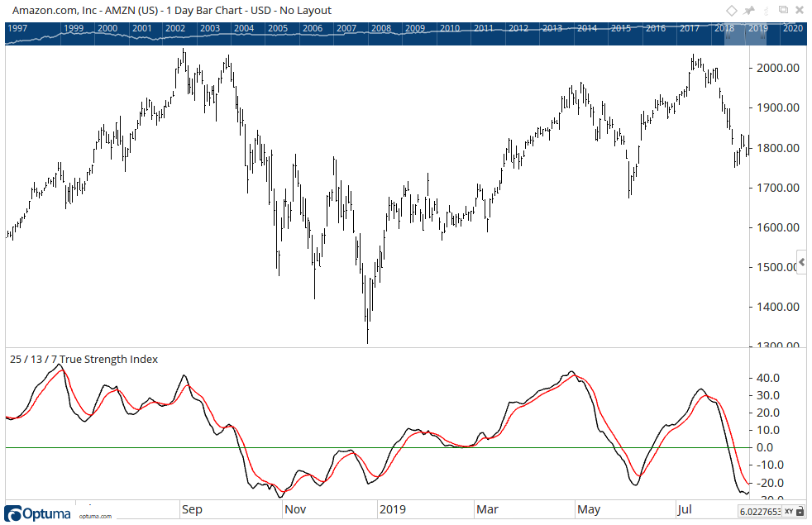Click the Optuma logo
812x525 pixels.
37,513
